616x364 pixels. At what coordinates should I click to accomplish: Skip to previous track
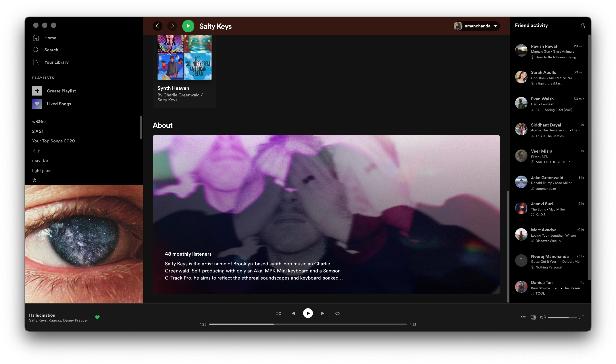click(293, 314)
